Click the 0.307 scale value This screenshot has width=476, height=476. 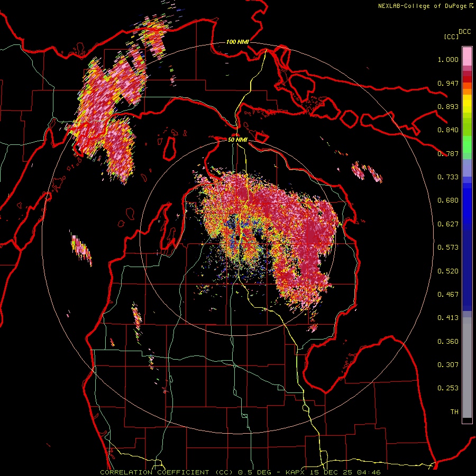point(448,365)
